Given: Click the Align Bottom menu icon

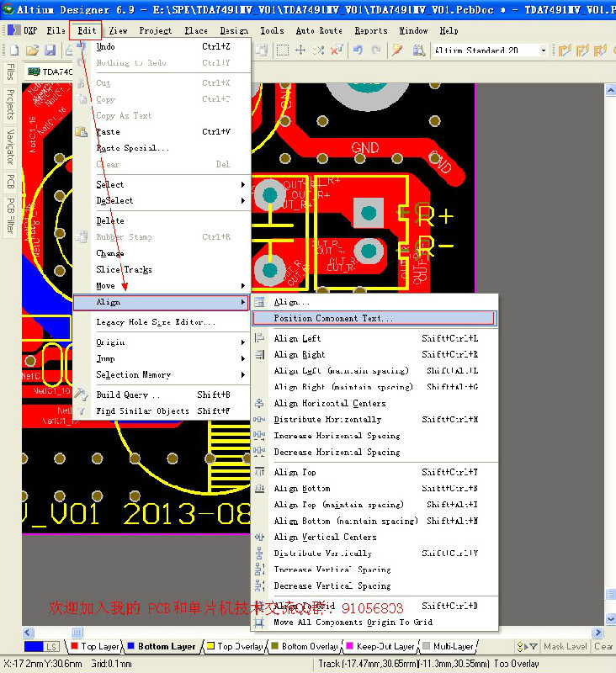Looking at the screenshot, I should click(259, 489).
